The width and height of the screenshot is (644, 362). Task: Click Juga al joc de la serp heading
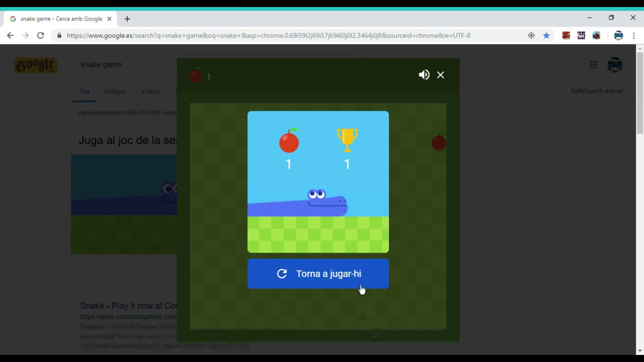tap(128, 140)
